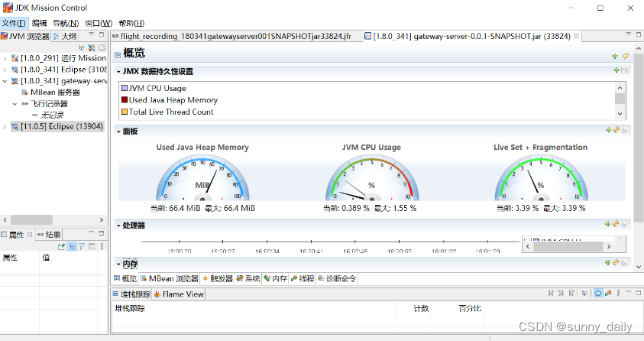Collapse the 处理器 section
This screenshot has width=644, height=341.
pyautogui.click(x=118, y=226)
